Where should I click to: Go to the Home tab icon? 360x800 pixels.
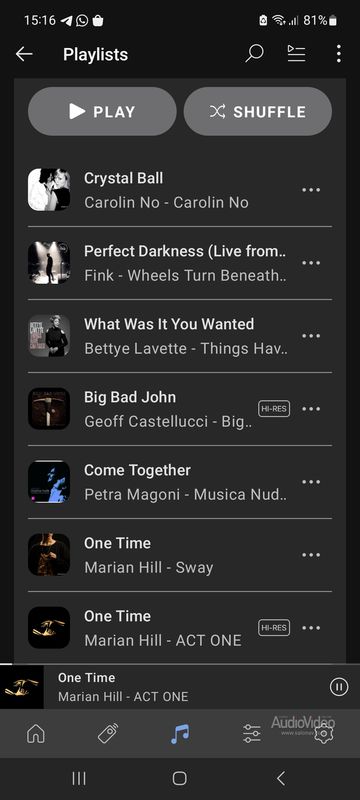click(x=36, y=734)
